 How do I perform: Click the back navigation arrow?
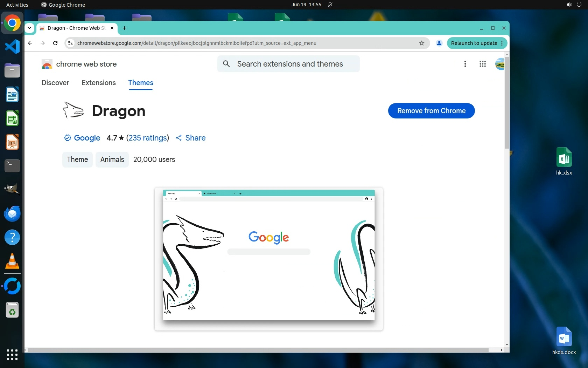tap(30, 43)
